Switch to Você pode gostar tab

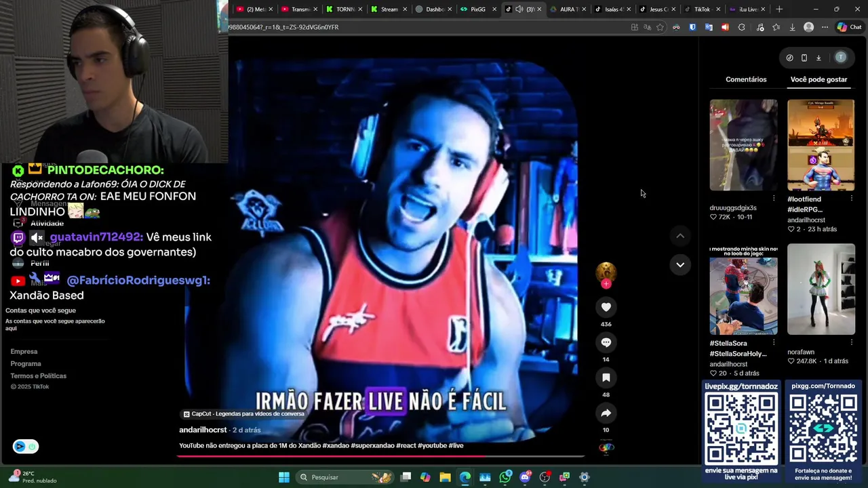(818, 79)
